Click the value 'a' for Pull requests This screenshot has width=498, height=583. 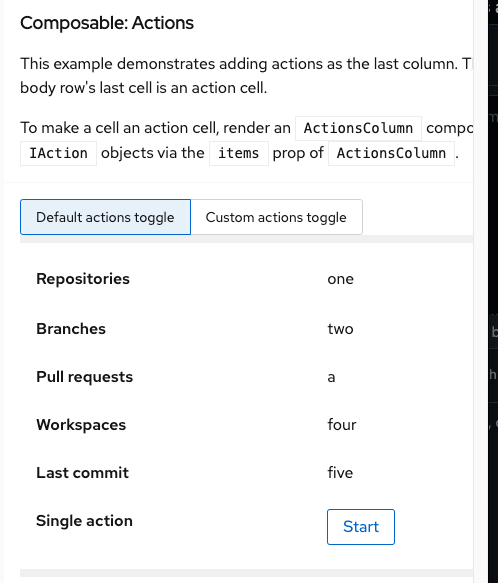pos(331,377)
